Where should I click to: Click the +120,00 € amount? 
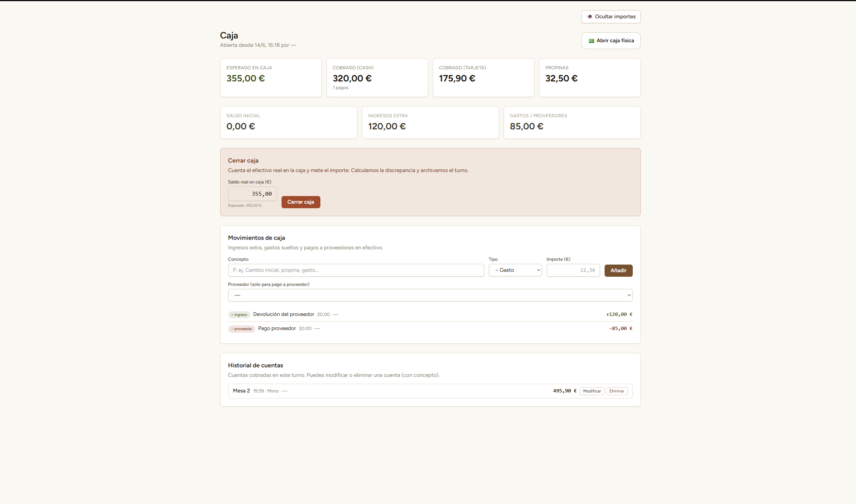(x=619, y=314)
